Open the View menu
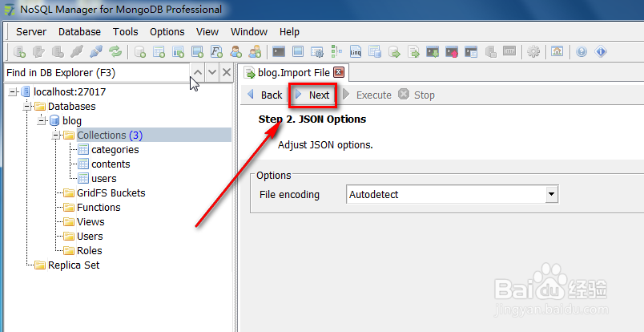 (207, 32)
